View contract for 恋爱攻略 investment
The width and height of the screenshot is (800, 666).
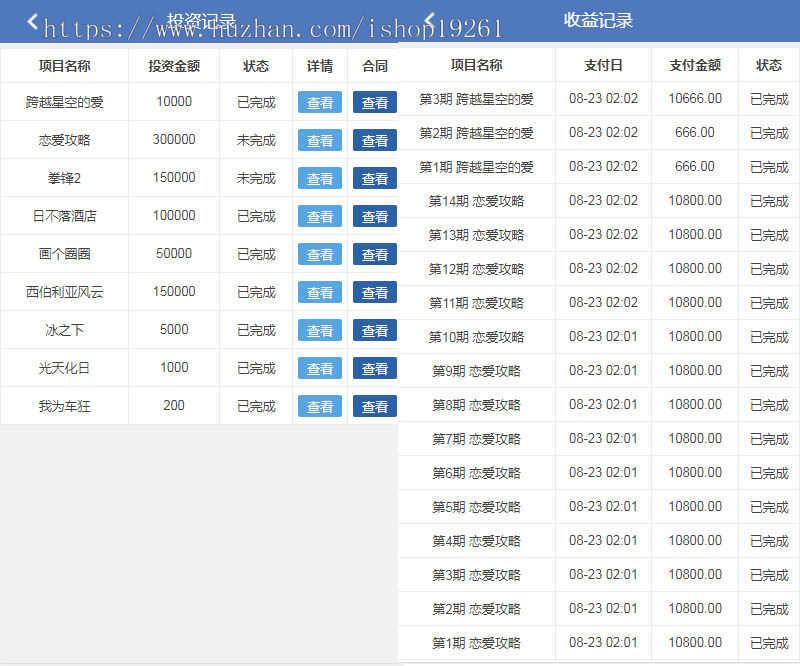375,140
